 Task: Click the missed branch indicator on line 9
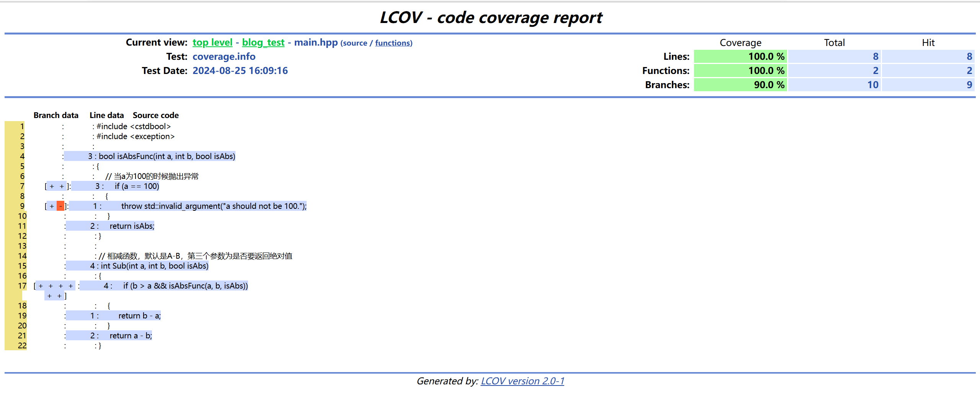60,206
